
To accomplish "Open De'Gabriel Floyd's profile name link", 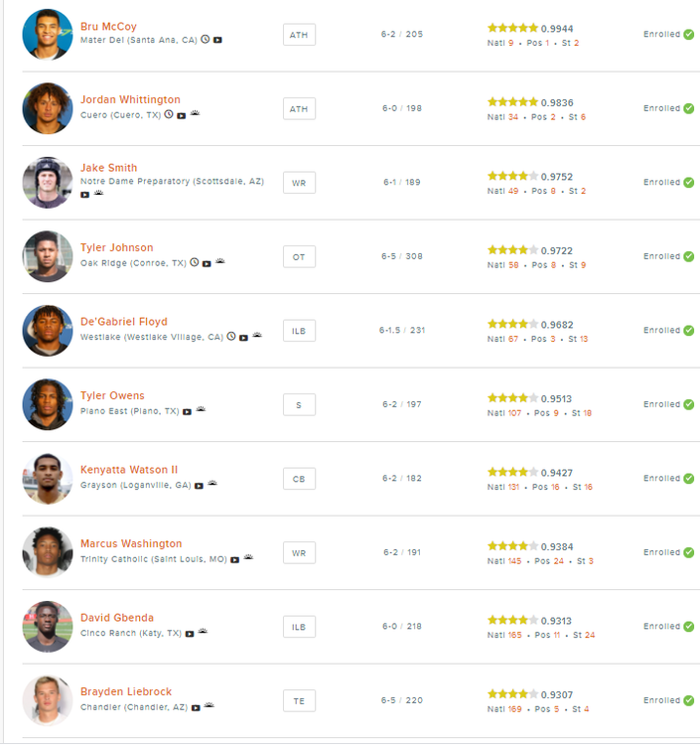I will point(124,322).
